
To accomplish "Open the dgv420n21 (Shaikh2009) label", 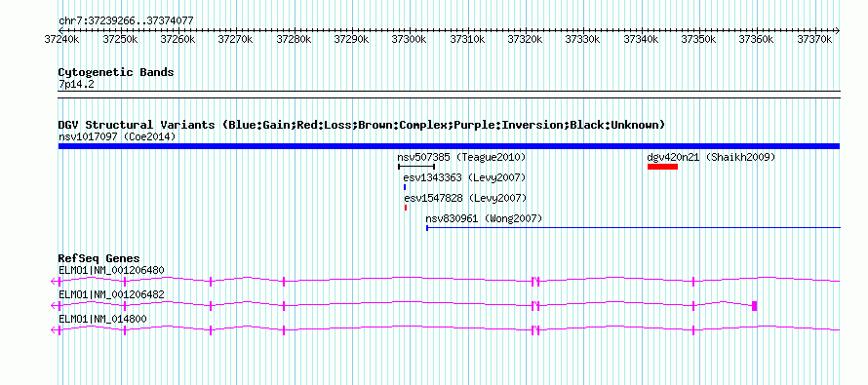I will 711,157.
